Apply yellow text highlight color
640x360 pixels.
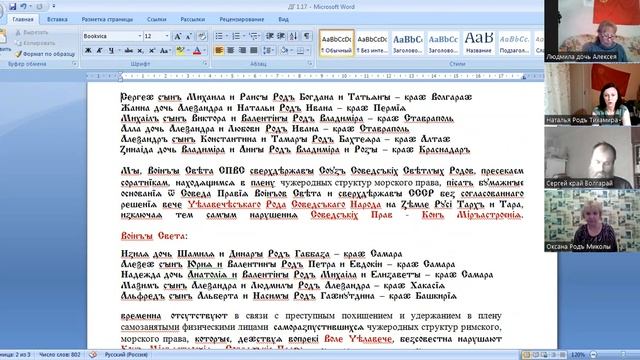tap(180, 51)
